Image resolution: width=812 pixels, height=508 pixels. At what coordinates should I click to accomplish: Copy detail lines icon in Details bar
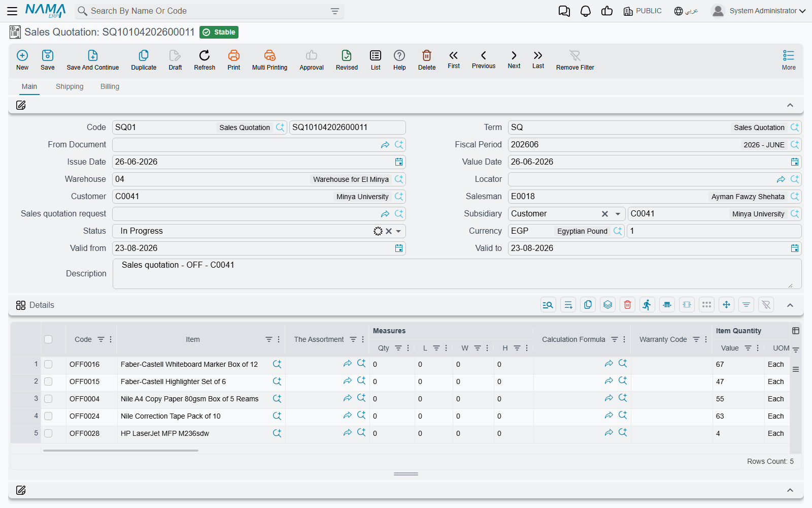pyautogui.click(x=588, y=305)
